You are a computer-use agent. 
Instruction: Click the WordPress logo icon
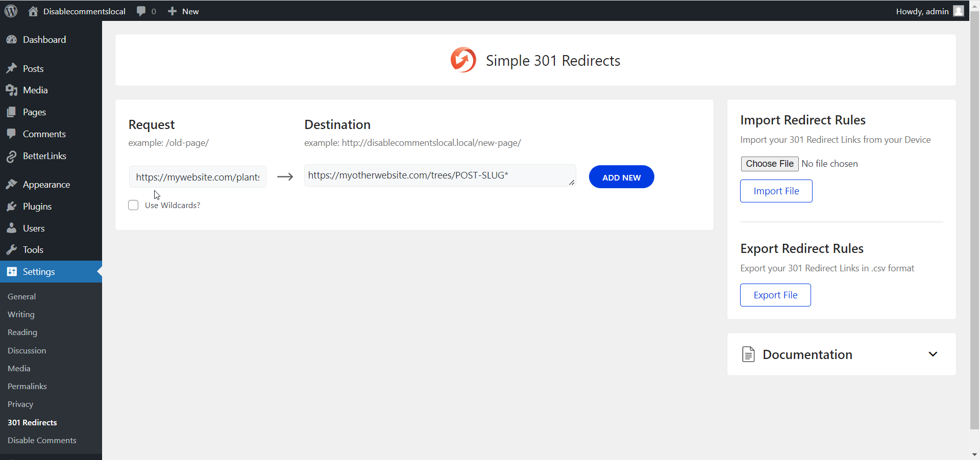coord(11,11)
